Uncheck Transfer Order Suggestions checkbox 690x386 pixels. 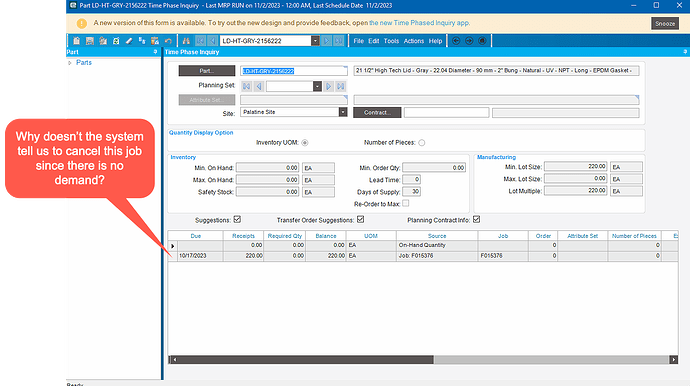(360, 219)
